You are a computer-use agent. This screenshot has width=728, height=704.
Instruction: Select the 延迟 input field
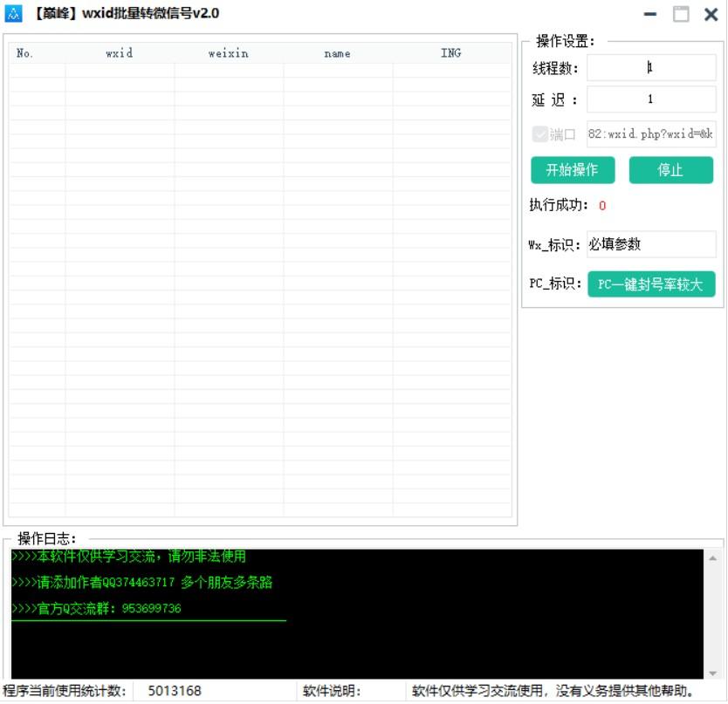652,100
